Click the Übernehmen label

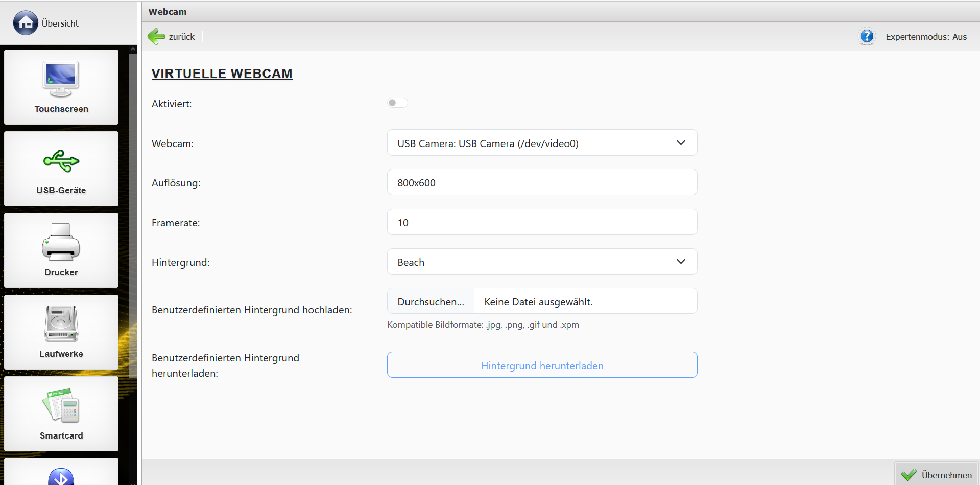(946, 475)
